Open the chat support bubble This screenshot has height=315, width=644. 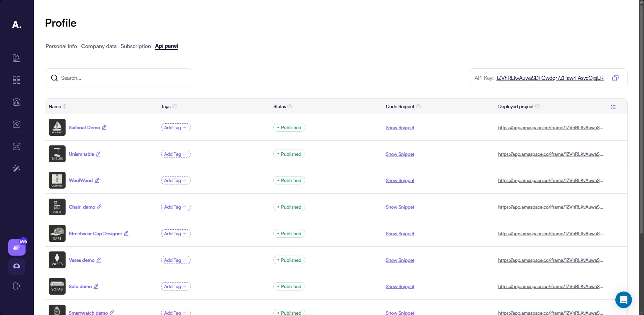(x=623, y=300)
